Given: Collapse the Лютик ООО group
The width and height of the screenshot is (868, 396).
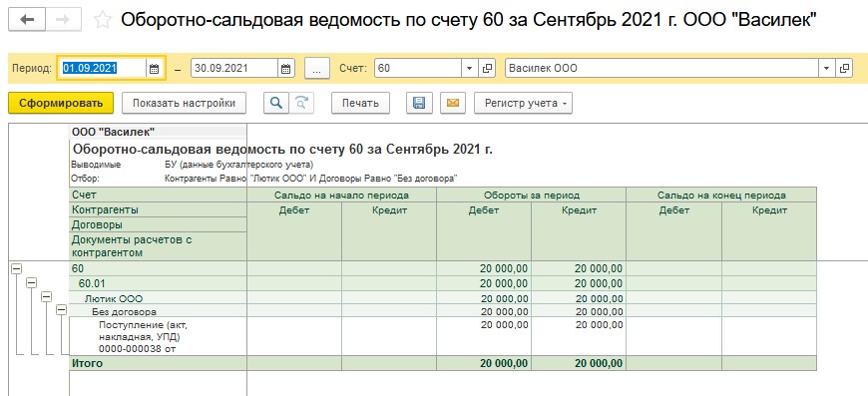Looking at the screenshot, I should [x=47, y=297].
